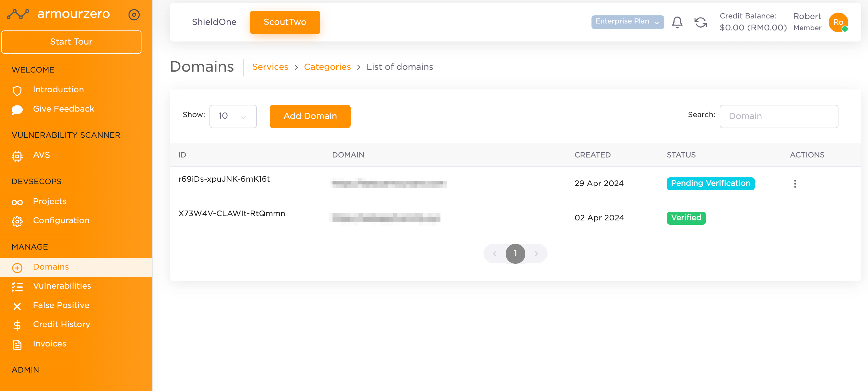Click ID r69iDs-xpuJNK-6mK16t
Image resolution: width=868 pixels, height=391 pixels.
pos(224,179)
